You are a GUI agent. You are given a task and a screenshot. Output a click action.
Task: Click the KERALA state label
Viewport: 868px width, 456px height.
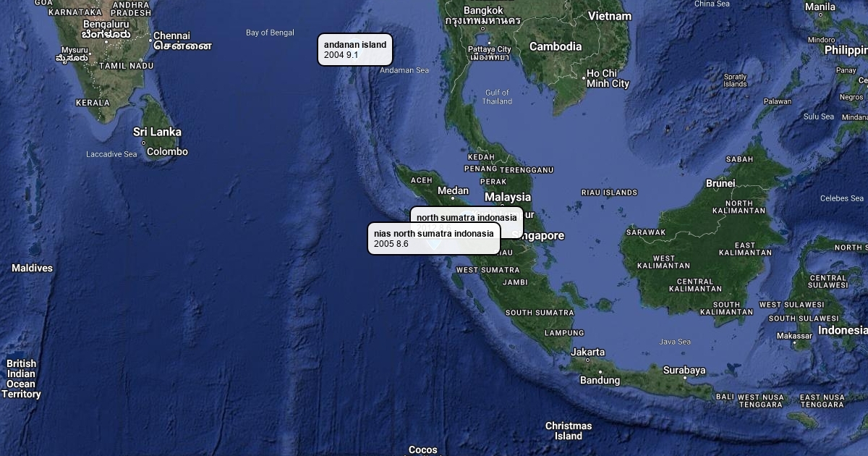(x=93, y=103)
